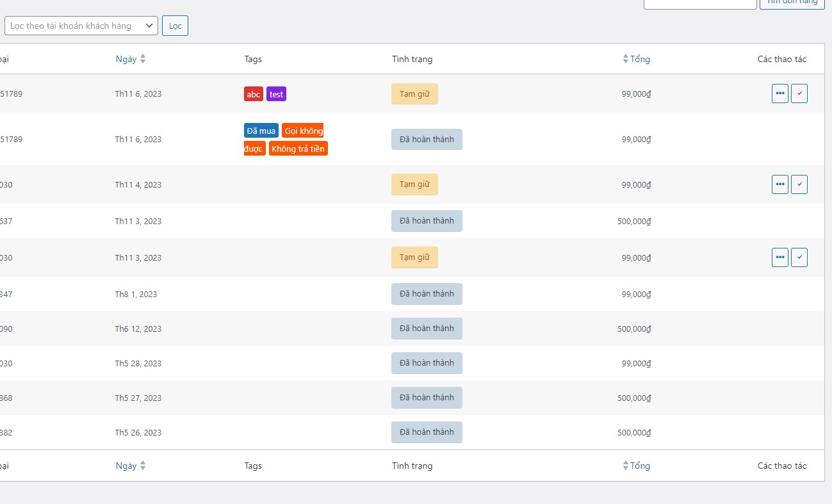Sort orders with the bottom Ngày column header
Screen dimensions: 832x504
pos(126,466)
